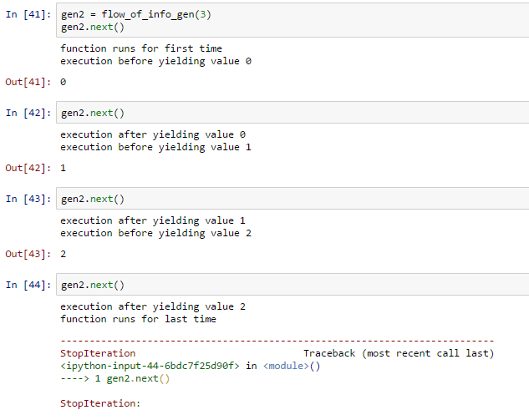Click the Out[41] output prompt
This screenshot has height=420, width=529.
coord(28,82)
